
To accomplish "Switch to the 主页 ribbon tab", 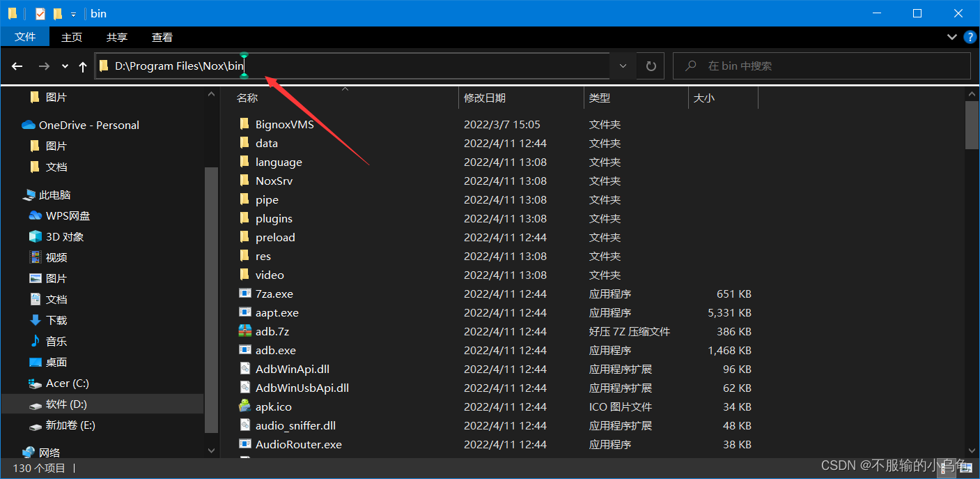I will click(72, 38).
